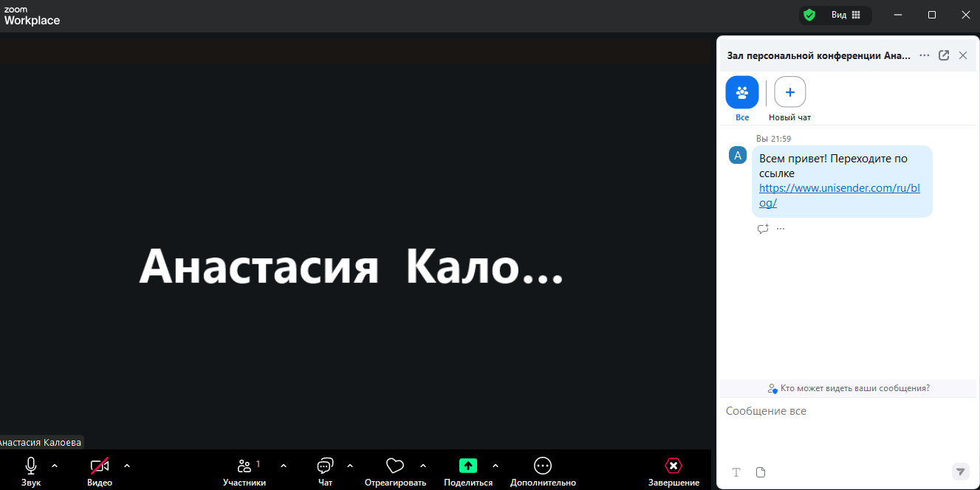Expand video options arrow next to Видео
The width and height of the screenshot is (980, 490).
127,466
